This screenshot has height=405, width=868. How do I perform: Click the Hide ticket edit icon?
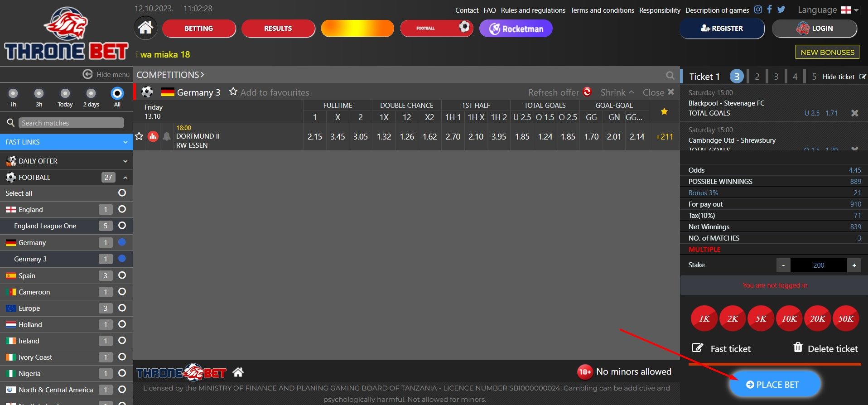pyautogui.click(x=863, y=77)
